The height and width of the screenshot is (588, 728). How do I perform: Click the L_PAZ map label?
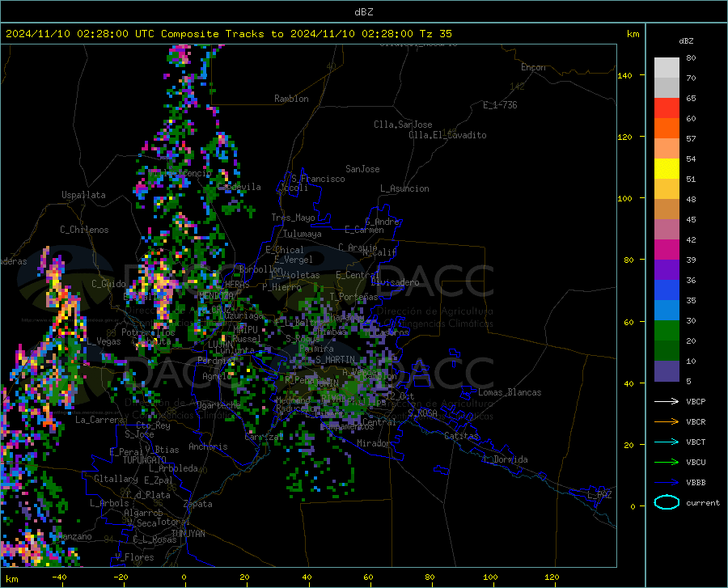pyautogui.click(x=599, y=495)
